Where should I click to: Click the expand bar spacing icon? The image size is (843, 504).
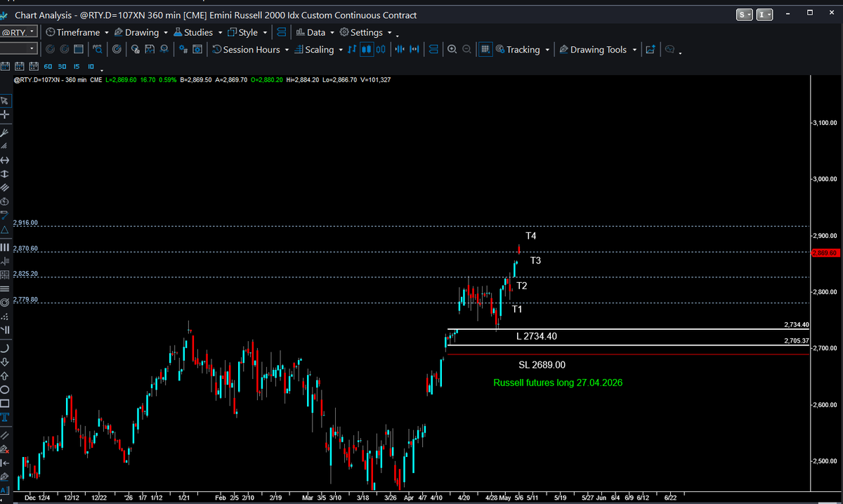(414, 50)
